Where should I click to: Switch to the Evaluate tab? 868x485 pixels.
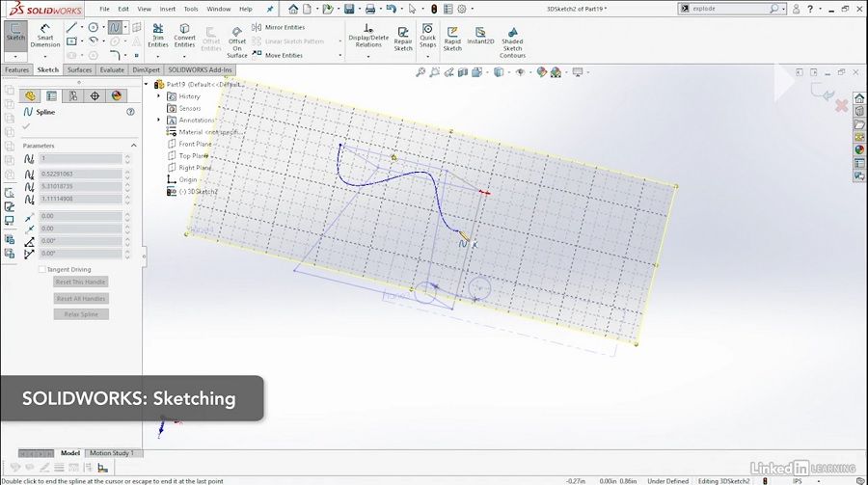(x=112, y=70)
